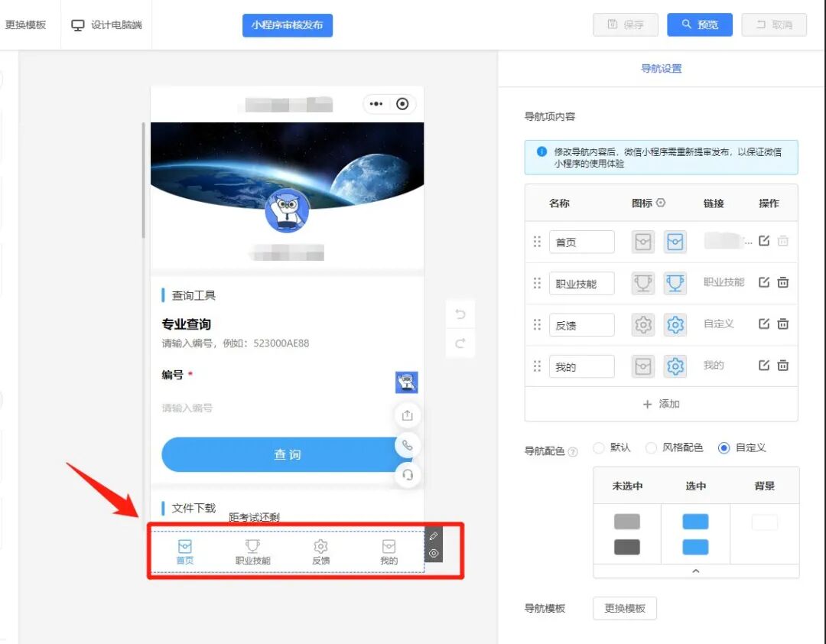826x644 pixels.
Task: Click the pencil icon on the highlighted tab bar
Action: pos(434,537)
